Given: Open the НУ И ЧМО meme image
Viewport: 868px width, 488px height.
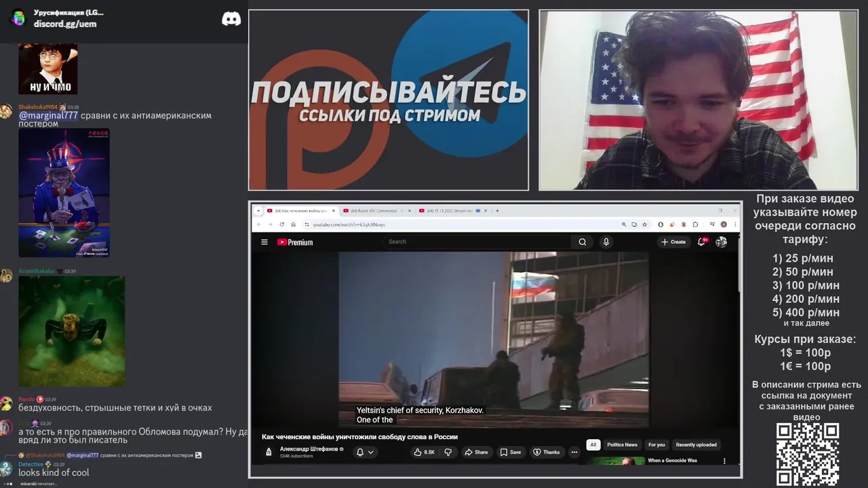Looking at the screenshot, I should (x=48, y=68).
